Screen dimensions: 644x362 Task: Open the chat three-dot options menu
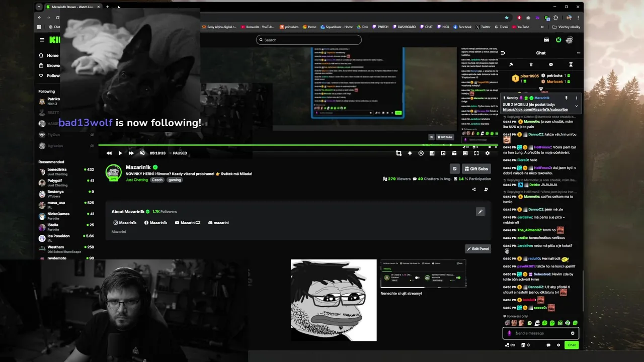point(579,53)
